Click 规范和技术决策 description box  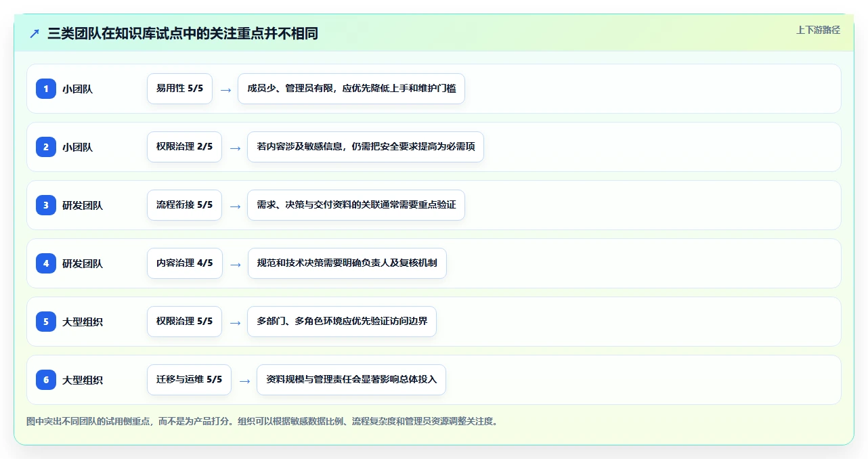(347, 263)
